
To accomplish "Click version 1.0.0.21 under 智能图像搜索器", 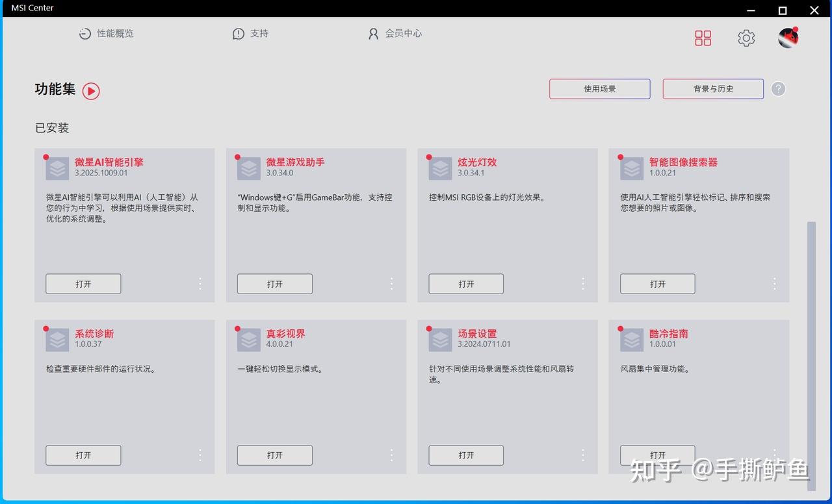I will point(662,173).
